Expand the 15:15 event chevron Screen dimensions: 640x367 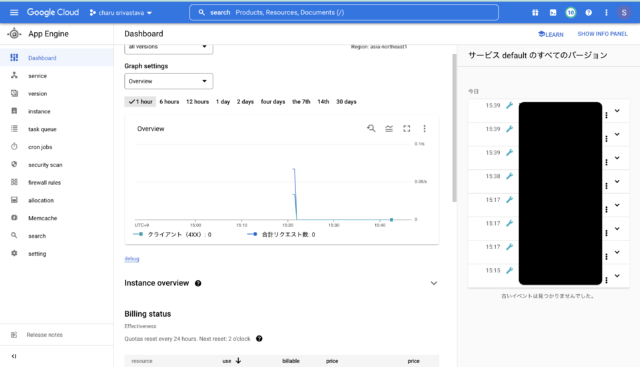[617, 276]
